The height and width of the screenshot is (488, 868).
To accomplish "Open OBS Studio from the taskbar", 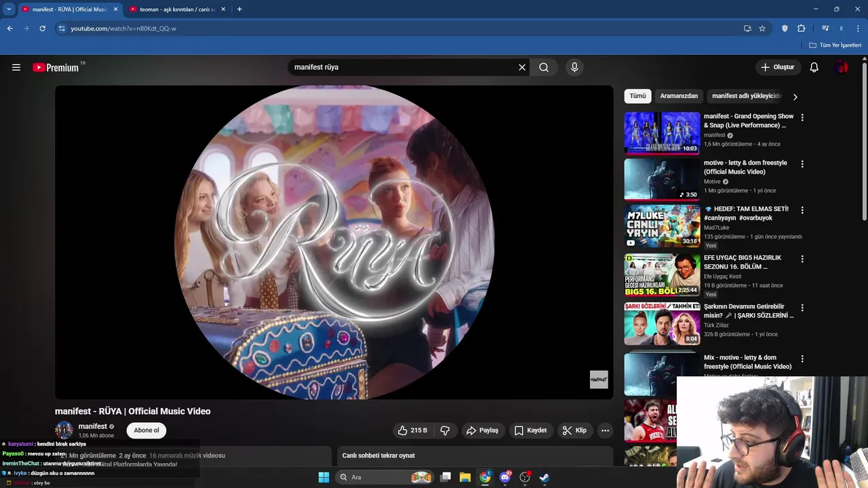I will pyautogui.click(x=525, y=477).
